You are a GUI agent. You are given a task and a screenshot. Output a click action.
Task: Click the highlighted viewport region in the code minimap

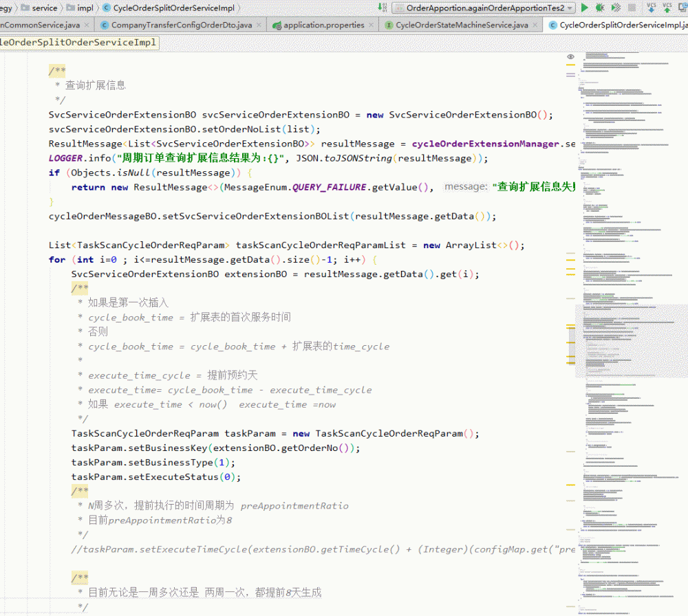pyautogui.click(x=632, y=341)
